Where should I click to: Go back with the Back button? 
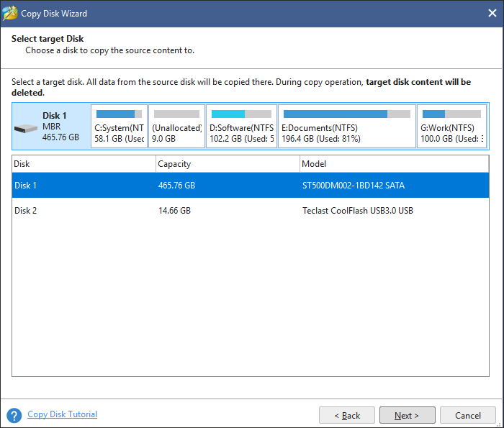(x=347, y=415)
